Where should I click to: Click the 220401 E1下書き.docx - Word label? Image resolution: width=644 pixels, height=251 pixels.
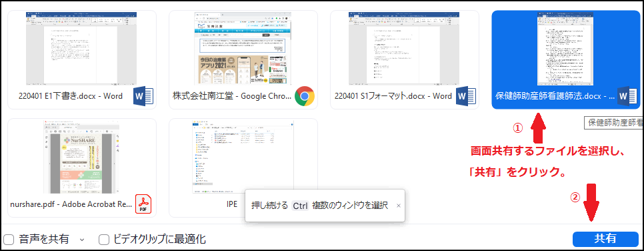pos(71,96)
